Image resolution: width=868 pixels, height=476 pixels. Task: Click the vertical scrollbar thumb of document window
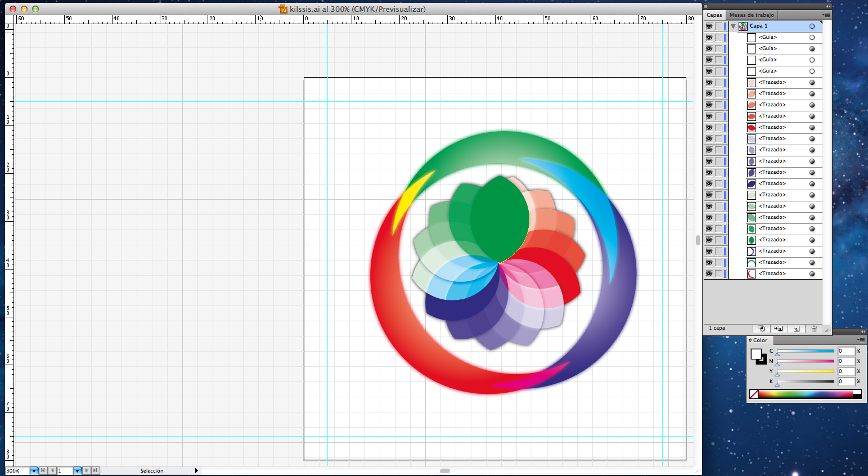[x=698, y=240]
